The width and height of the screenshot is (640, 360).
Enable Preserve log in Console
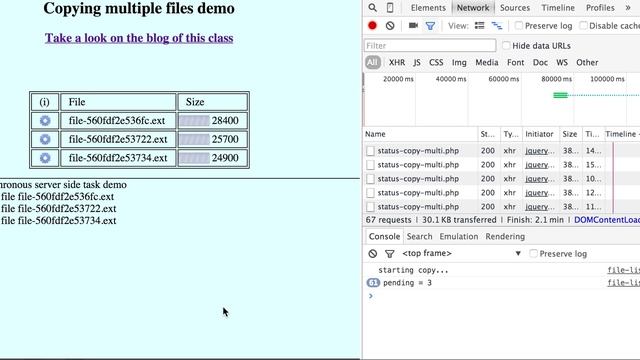tap(533, 253)
